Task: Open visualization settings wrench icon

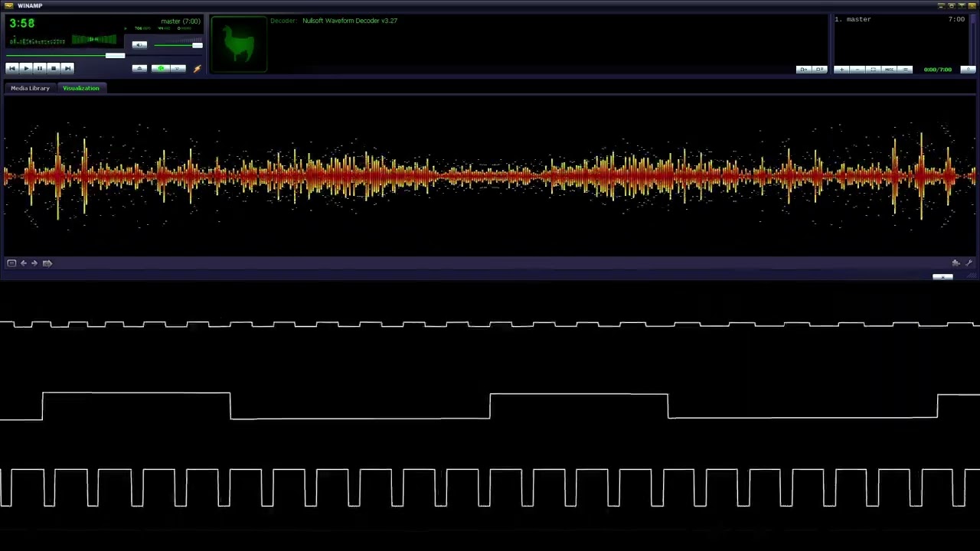Action: (x=969, y=263)
